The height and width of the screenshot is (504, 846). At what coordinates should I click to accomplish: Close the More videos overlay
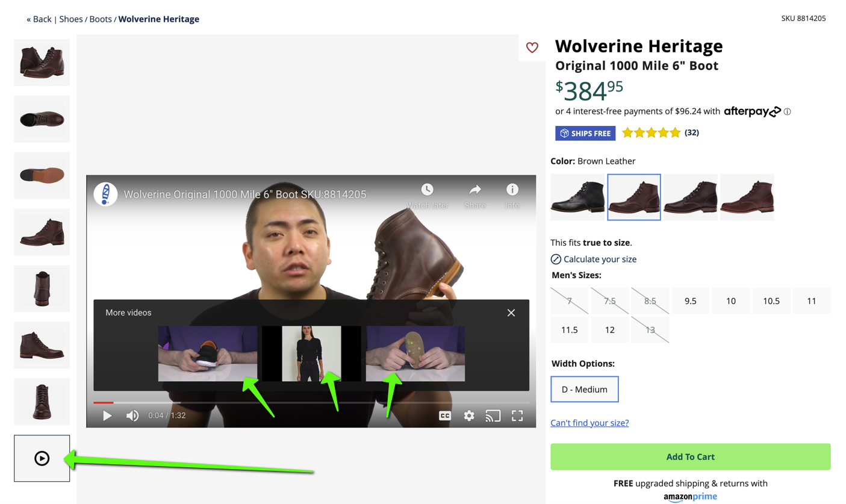click(x=511, y=313)
